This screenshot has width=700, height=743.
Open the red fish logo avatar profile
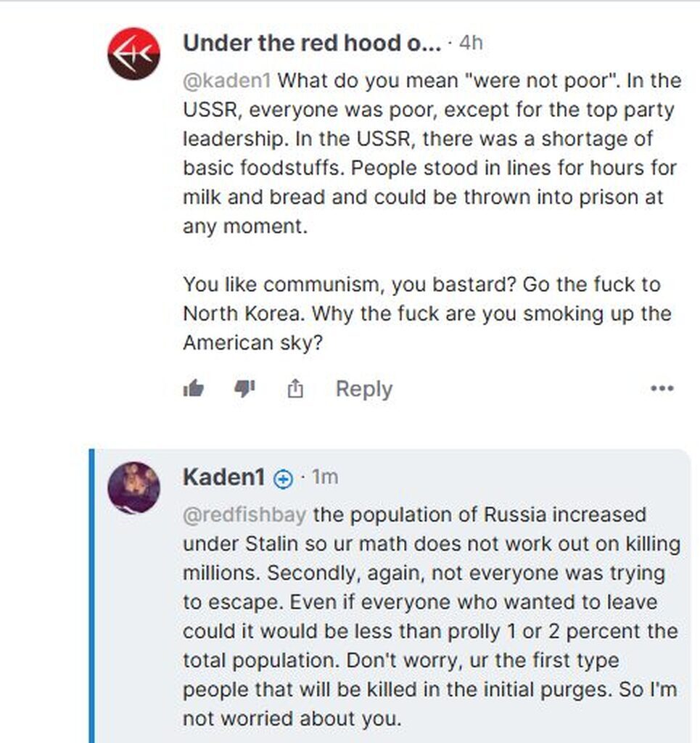pos(134,54)
